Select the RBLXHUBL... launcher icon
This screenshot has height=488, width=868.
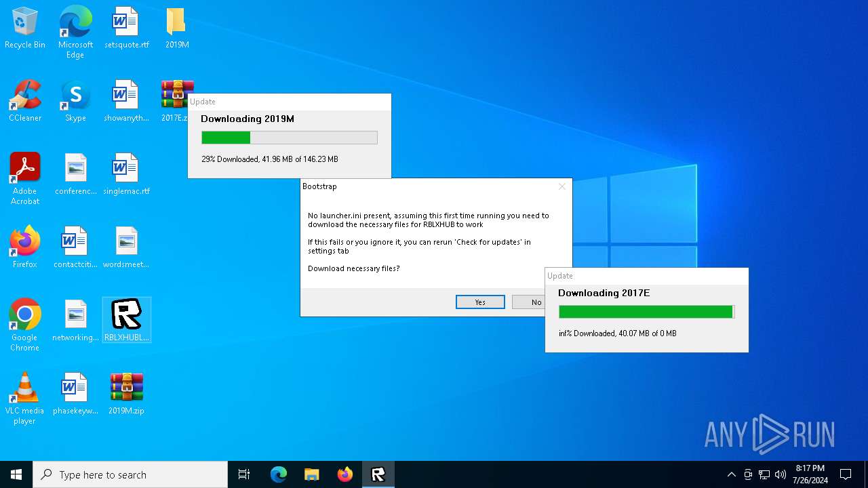point(126,320)
